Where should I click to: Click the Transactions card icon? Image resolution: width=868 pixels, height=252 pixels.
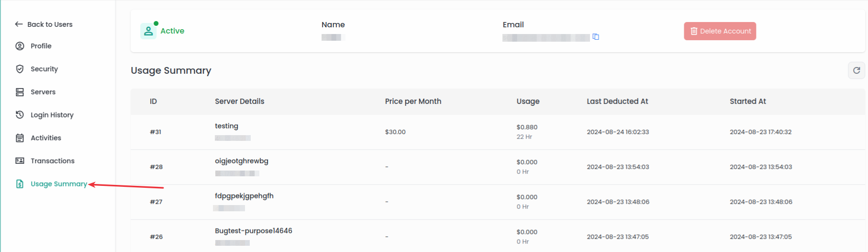point(20,161)
